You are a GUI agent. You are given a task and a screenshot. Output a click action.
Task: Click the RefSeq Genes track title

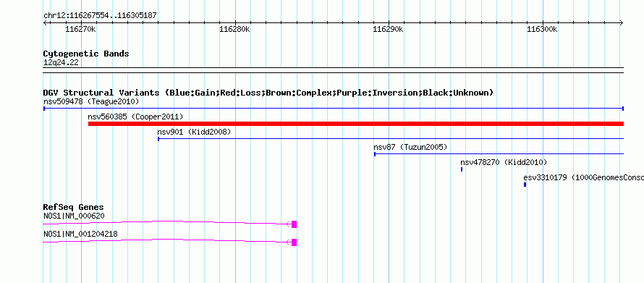click(x=74, y=207)
